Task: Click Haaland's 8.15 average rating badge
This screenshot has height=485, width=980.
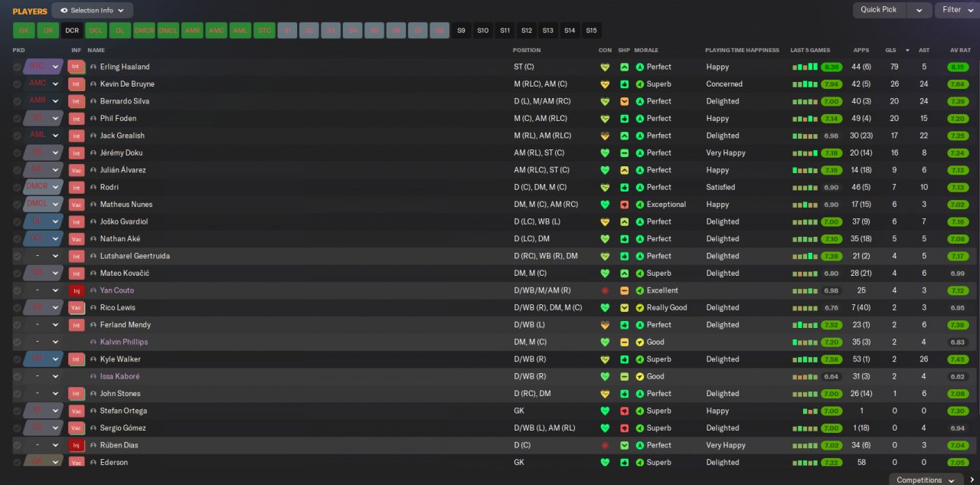Action: click(x=958, y=67)
